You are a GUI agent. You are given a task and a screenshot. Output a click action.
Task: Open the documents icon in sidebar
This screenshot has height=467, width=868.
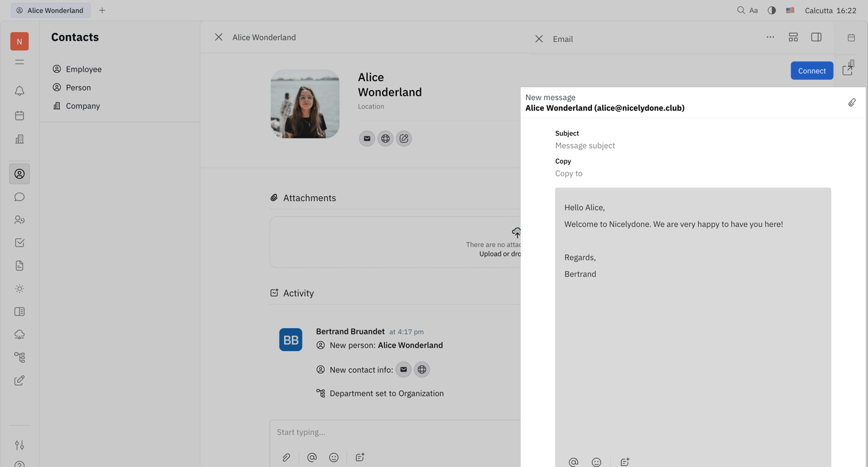20,266
